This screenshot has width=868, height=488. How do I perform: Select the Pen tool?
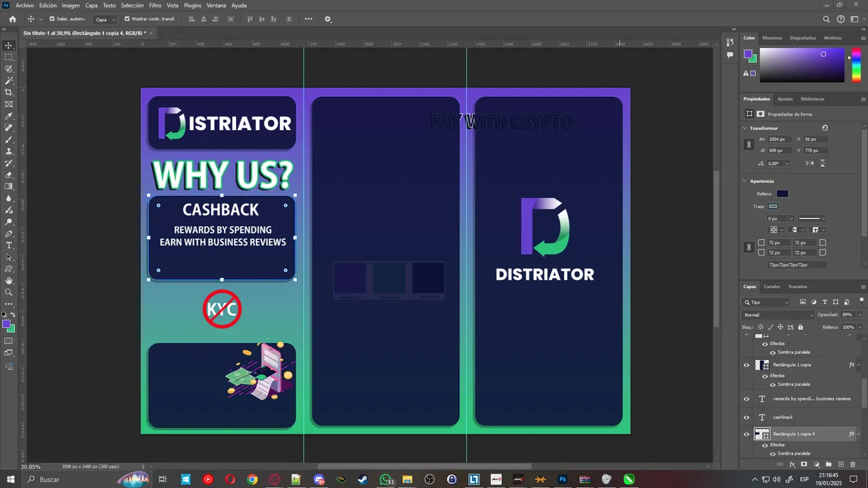point(9,233)
